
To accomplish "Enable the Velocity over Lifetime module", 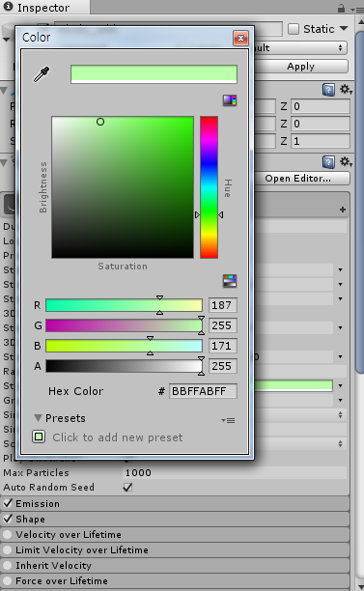I will tap(7, 534).
